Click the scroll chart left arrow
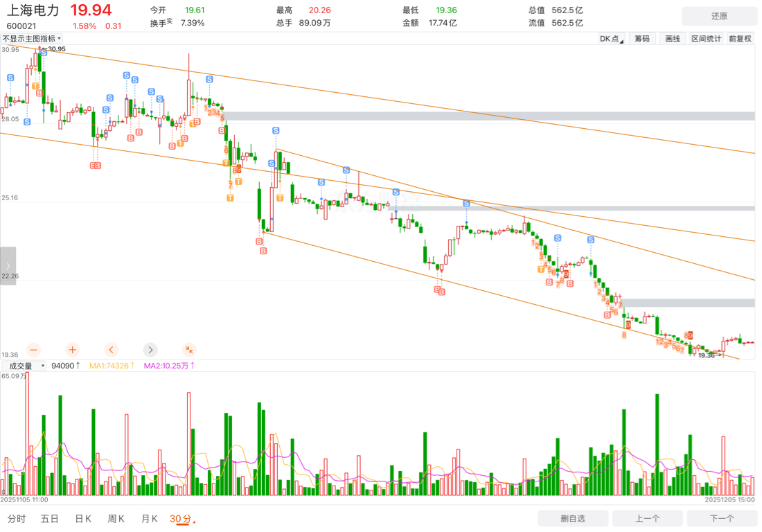The image size is (762, 532). [112, 350]
